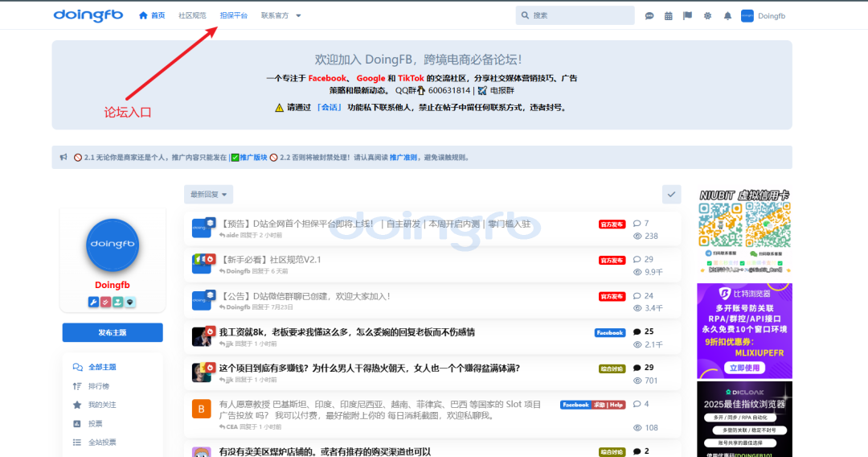Open the flag reports icon in header

pyautogui.click(x=687, y=15)
